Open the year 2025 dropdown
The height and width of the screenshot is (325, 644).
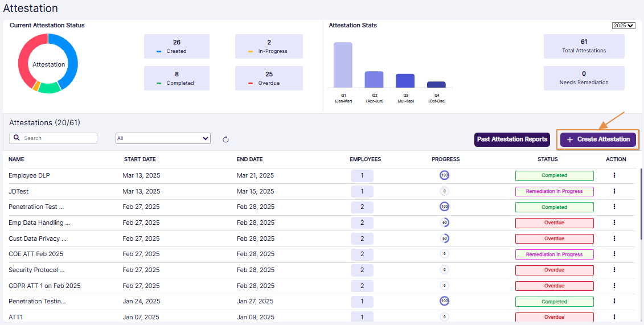point(624,26)
